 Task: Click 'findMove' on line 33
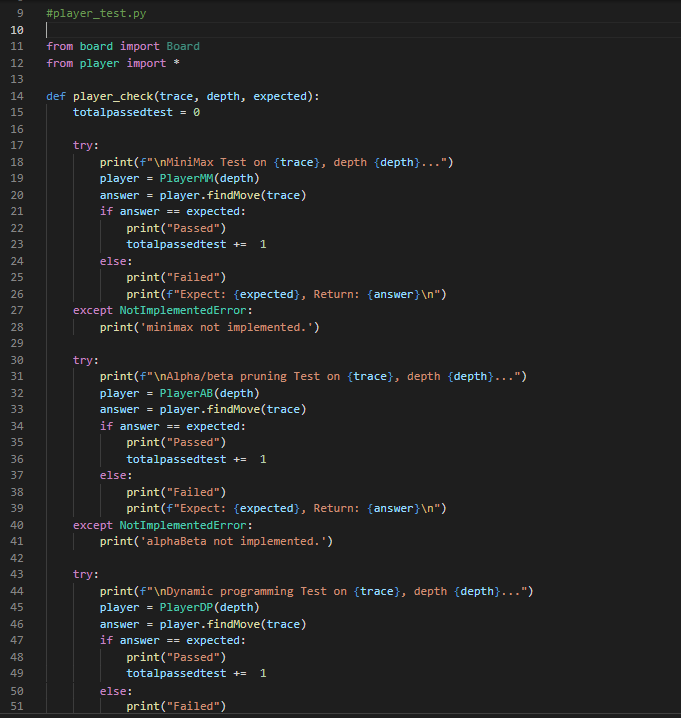point(233,409)
